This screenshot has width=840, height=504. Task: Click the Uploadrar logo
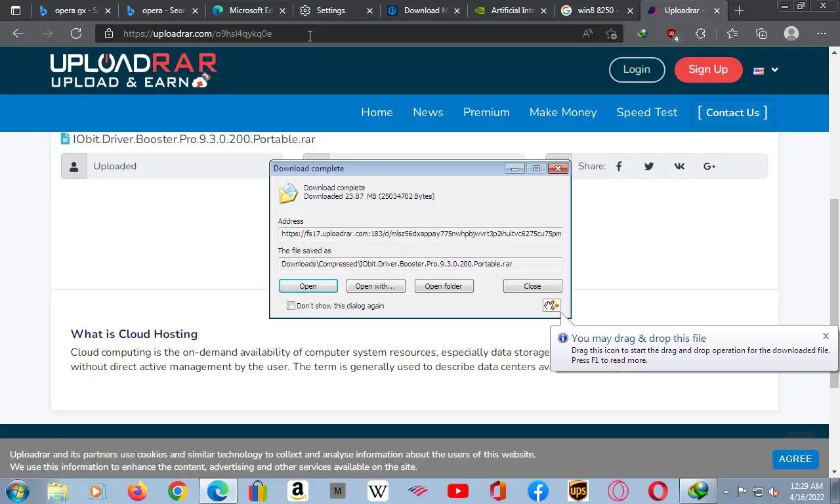(134, 70)
